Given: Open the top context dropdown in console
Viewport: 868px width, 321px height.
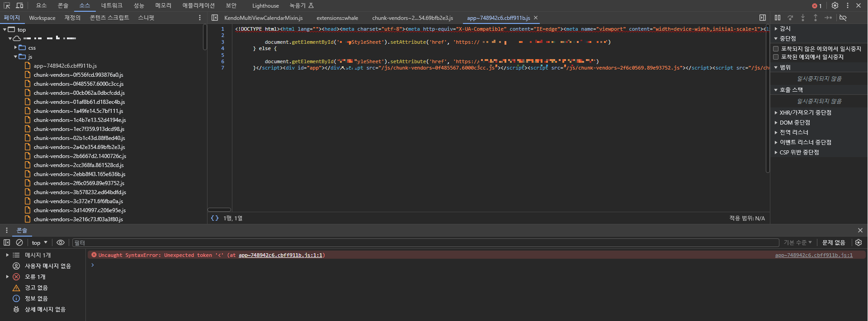Looking at the screenshot, I should (x=39, y=242).
